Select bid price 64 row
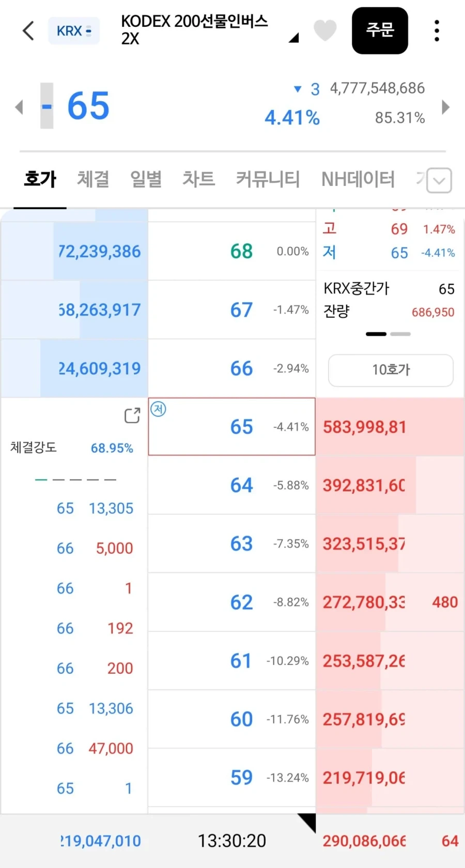 [x=231, y=485]
